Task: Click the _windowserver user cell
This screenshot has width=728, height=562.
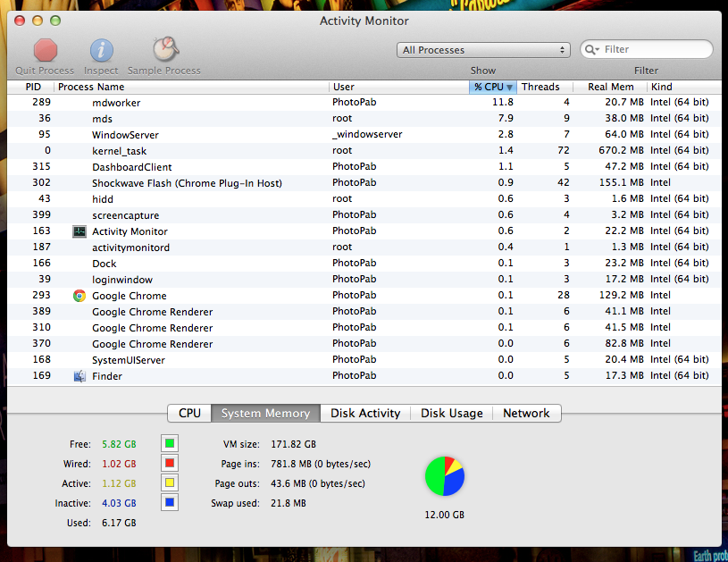Action: click(x=367, y=135)
